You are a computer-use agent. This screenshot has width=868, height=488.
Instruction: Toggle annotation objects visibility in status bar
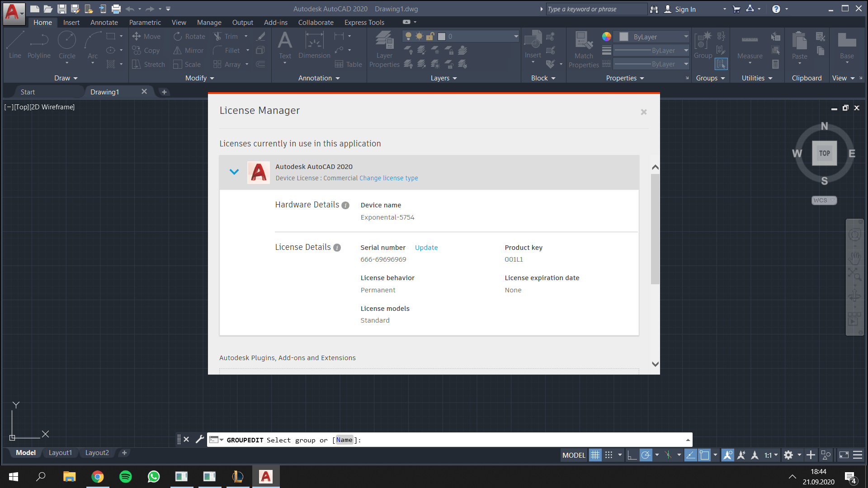[727, 455]
